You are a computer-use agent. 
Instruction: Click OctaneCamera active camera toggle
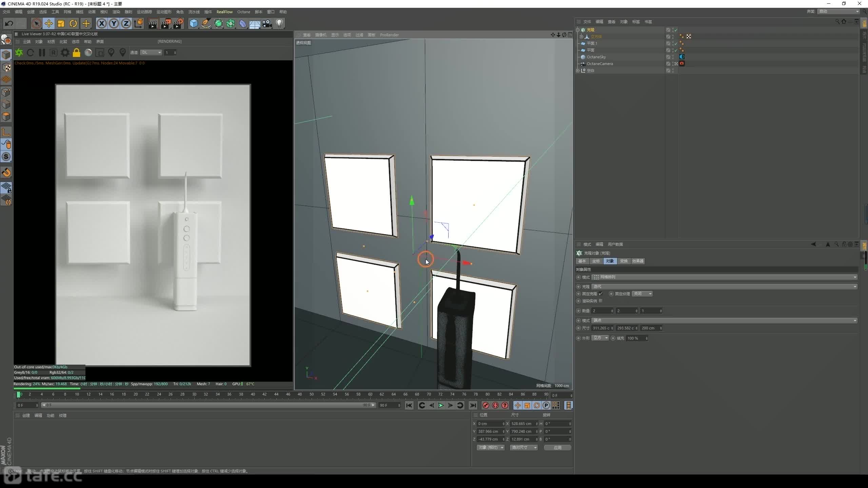[x=676, y=64]
